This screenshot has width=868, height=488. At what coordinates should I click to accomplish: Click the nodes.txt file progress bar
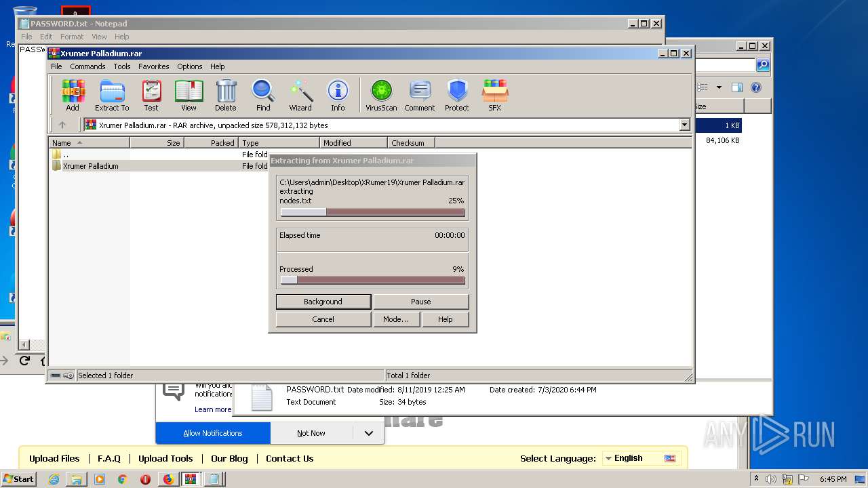[372, 212]
